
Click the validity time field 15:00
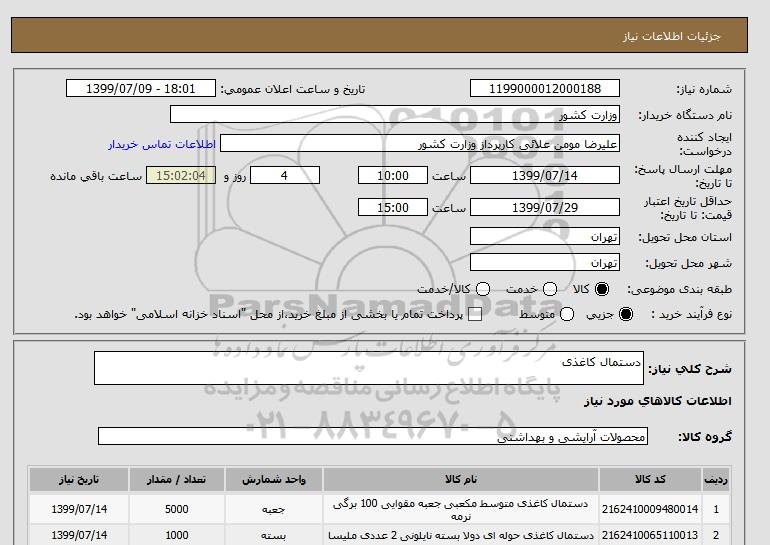393,207
